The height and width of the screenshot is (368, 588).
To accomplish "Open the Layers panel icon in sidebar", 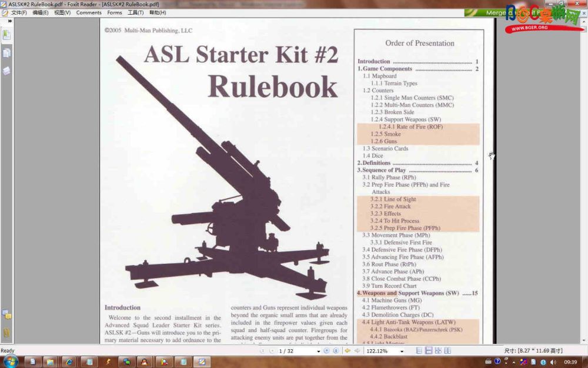I will coord(6,71).
